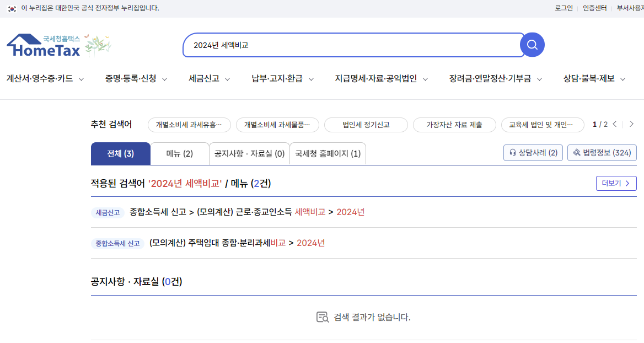This screenshot has height=343, width=644.
Task: Click the gavel icon on 법령정보 button
Action: coord(576,153)
